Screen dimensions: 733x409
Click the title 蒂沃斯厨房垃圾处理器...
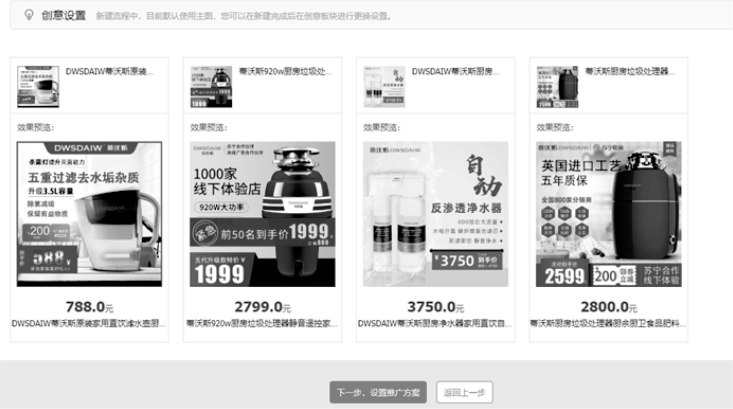click(x=630, y=72)
